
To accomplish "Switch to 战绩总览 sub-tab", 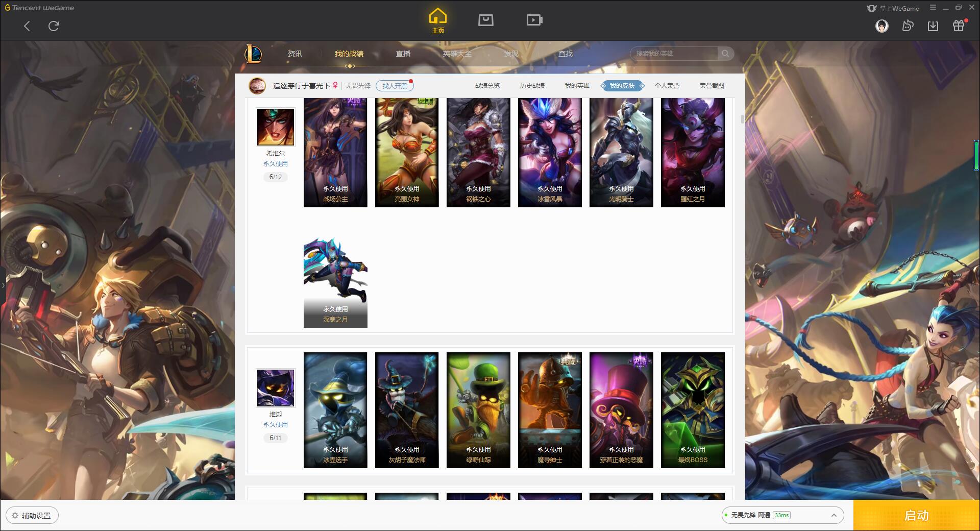I will coord(487,86).
